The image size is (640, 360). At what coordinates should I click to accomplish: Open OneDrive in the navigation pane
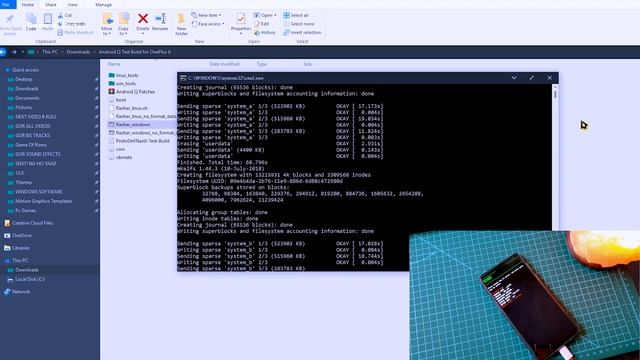22,236
